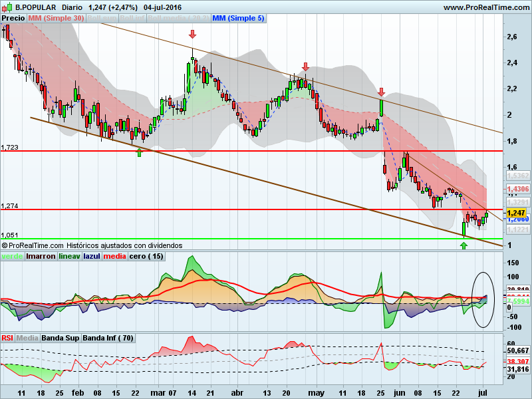The image size is (532, 399).
Task: Click the green up arrow below June low
Action: point(464,245)
